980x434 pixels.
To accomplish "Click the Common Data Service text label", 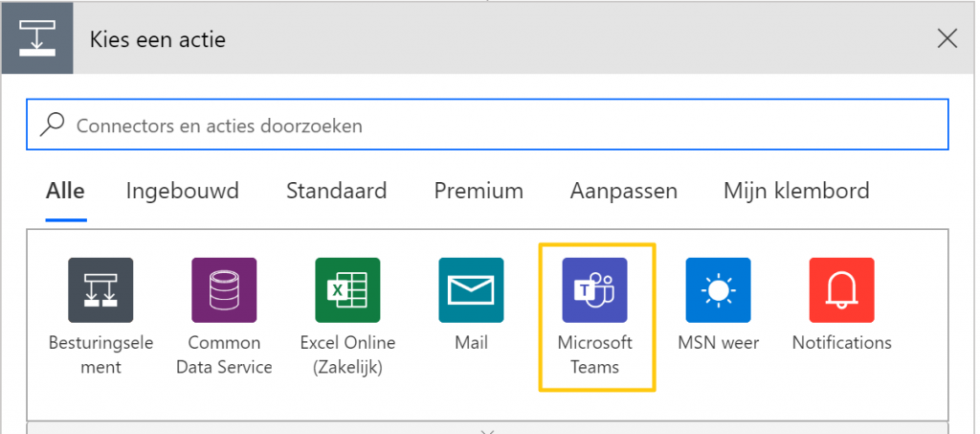I will point(224,354).
